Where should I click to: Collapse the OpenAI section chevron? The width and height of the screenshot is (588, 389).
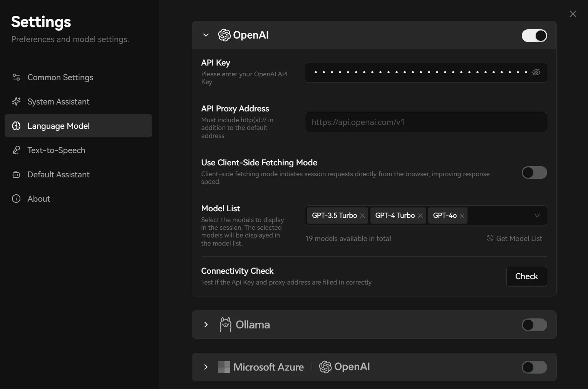(x=206, y=35)
